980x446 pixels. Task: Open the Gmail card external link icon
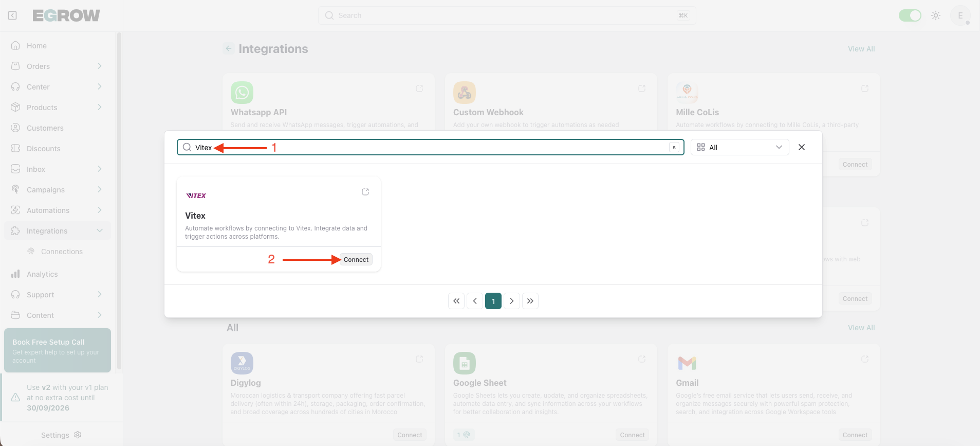tap(865, 359)
